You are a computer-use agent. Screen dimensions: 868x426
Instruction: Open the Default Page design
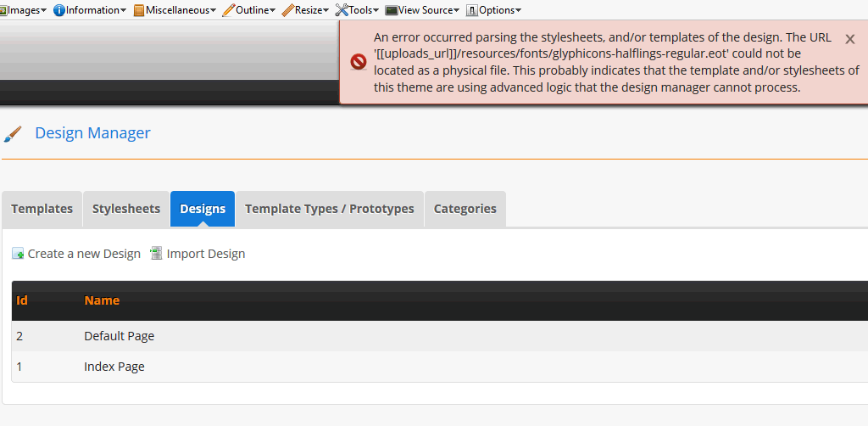click(119, 336)
